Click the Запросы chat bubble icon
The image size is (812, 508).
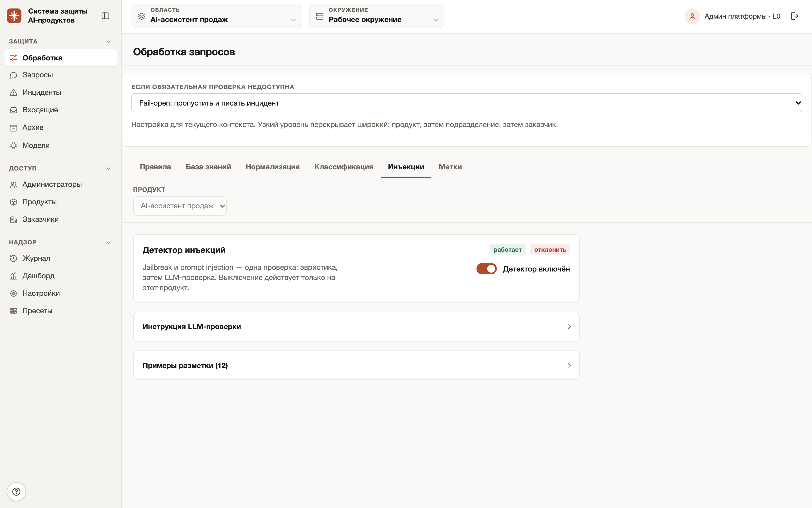[14, 75]
